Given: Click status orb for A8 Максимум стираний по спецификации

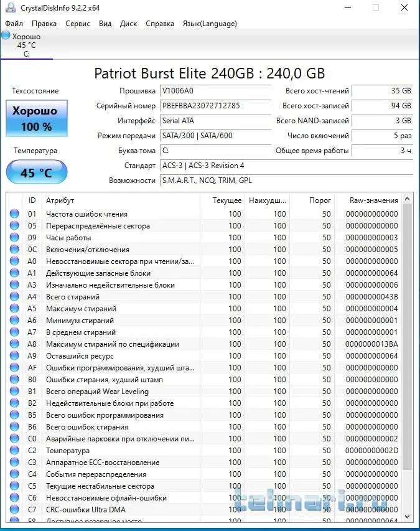Looking at the screenshot, I should point(14,344).
